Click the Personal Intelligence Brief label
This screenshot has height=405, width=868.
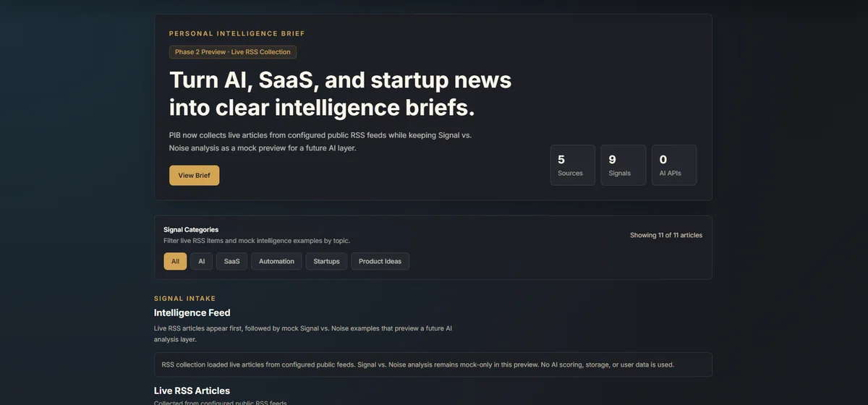tap(237, 33)
